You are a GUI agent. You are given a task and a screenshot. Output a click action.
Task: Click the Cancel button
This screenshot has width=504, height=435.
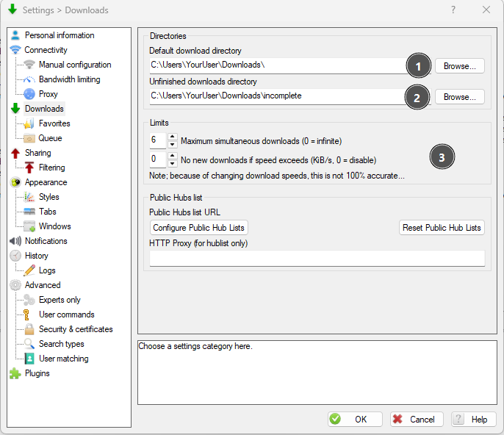click(417, 420)
